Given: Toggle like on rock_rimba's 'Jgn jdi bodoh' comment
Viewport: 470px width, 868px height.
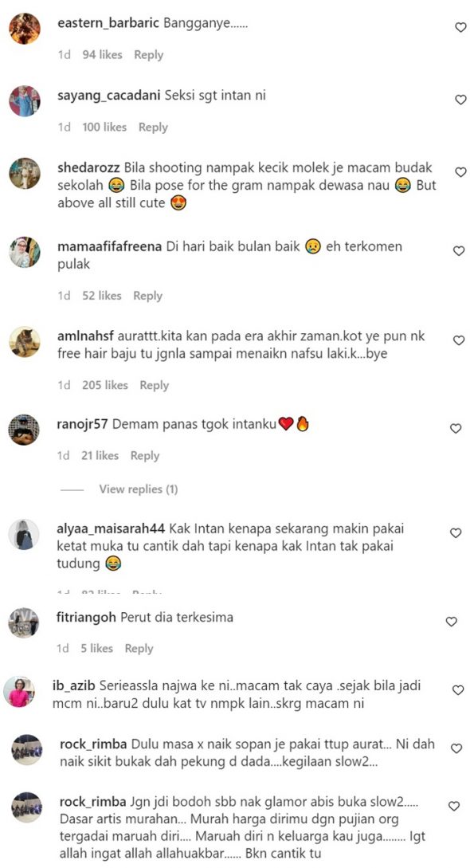Looking at the screenshot, I should pos(454,806).
